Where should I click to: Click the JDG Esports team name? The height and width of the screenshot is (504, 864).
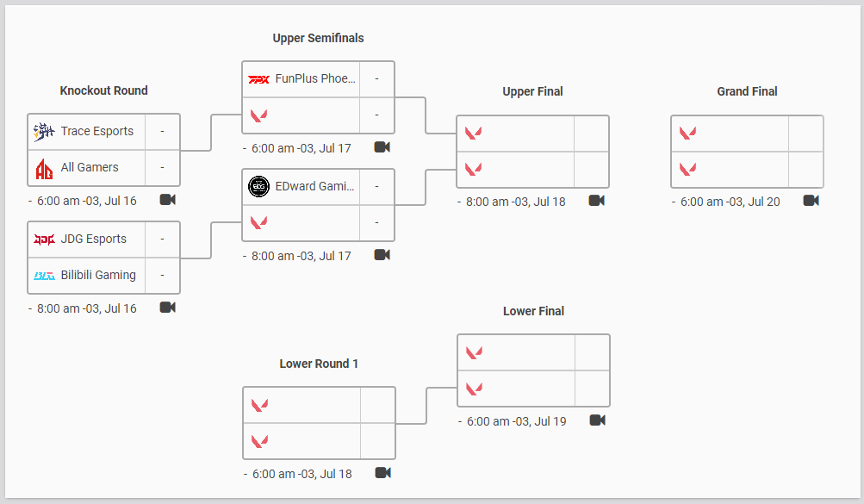(93, 240)
